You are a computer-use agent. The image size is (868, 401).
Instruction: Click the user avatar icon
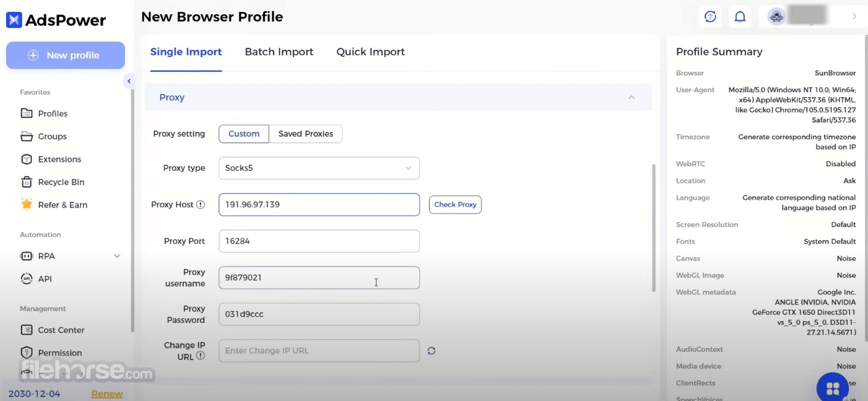[776, 17]
